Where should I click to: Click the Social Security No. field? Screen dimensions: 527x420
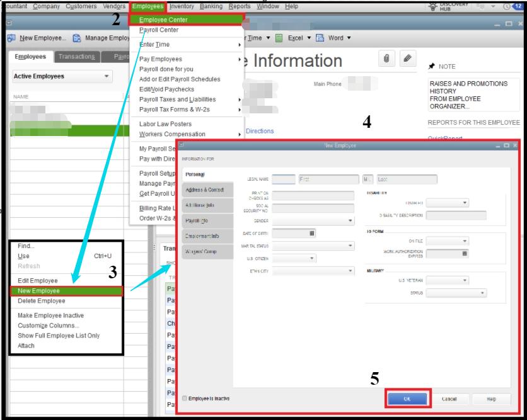click(x=313, y=208)
